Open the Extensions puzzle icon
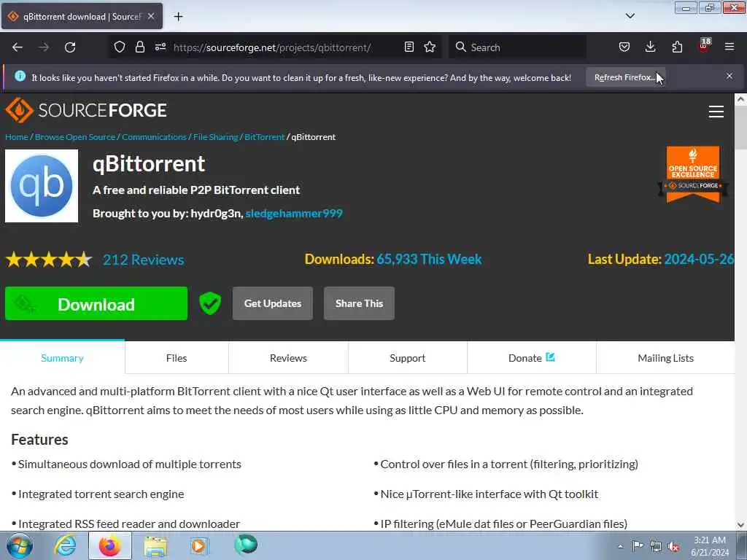747x560 pixels. click(x=677, y=47)
